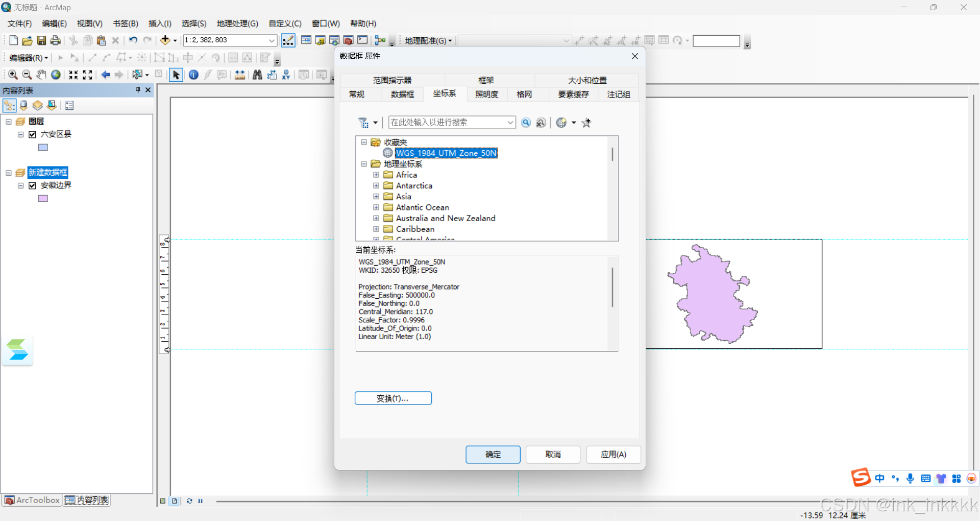Click List By Drawing Order icon
Viewport: 980px width, 521px height.
[9, 105]
